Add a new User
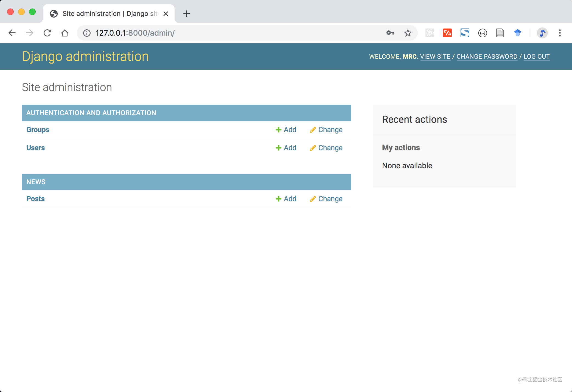Viewport: 572px width, 392px height. tap(286, 148)
